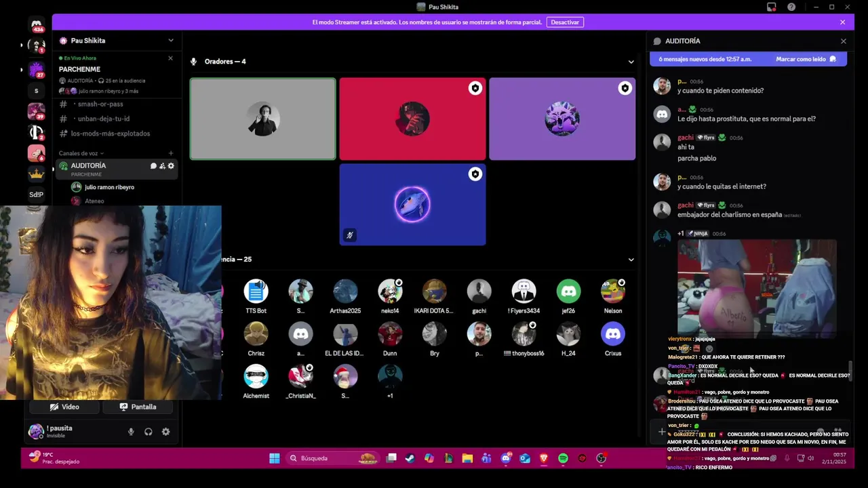The image size is (868, 488).
Task: Select the gray speaker tile
Action: point(262,119)
